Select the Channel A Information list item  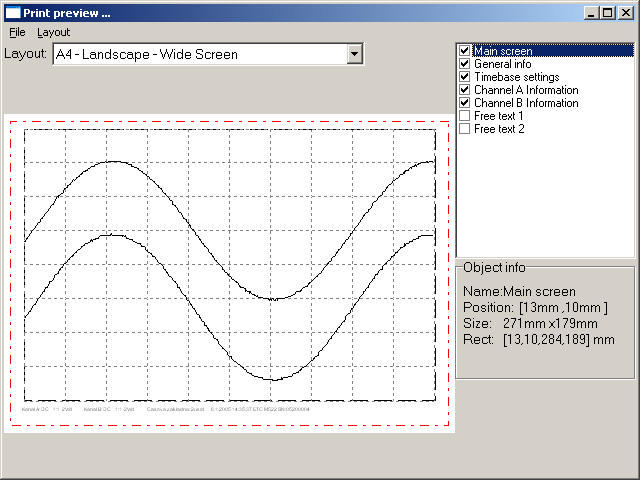(x=526, y=90)
